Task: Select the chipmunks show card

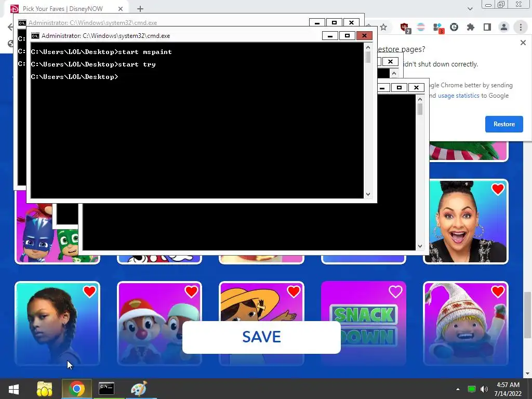Action: click(x=159, y=324)
